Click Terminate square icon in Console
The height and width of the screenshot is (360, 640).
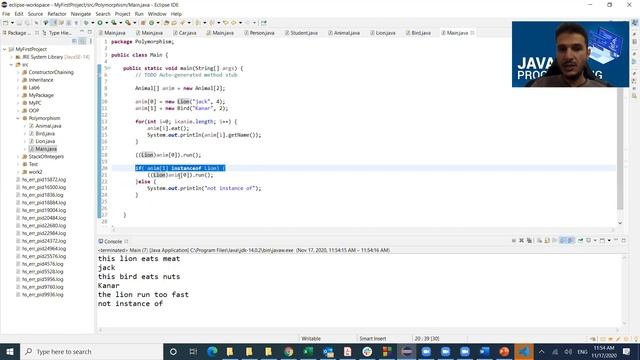pos(514,241)
